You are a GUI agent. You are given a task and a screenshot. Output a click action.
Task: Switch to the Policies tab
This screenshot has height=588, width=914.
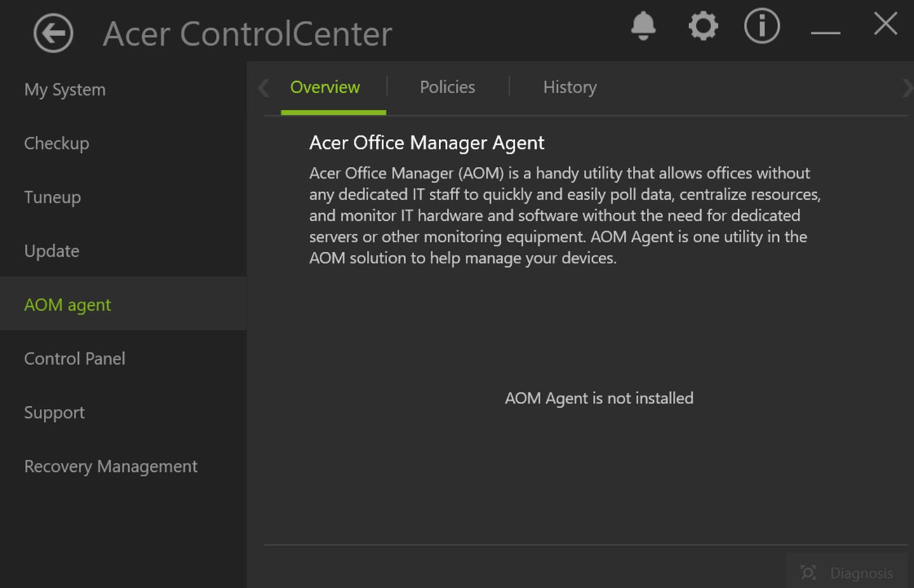point(447,88)
